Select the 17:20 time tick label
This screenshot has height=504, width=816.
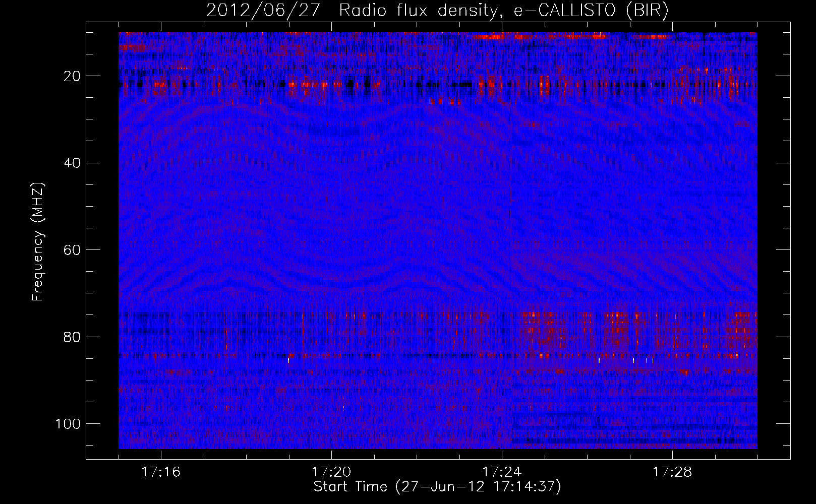[331, 472]
